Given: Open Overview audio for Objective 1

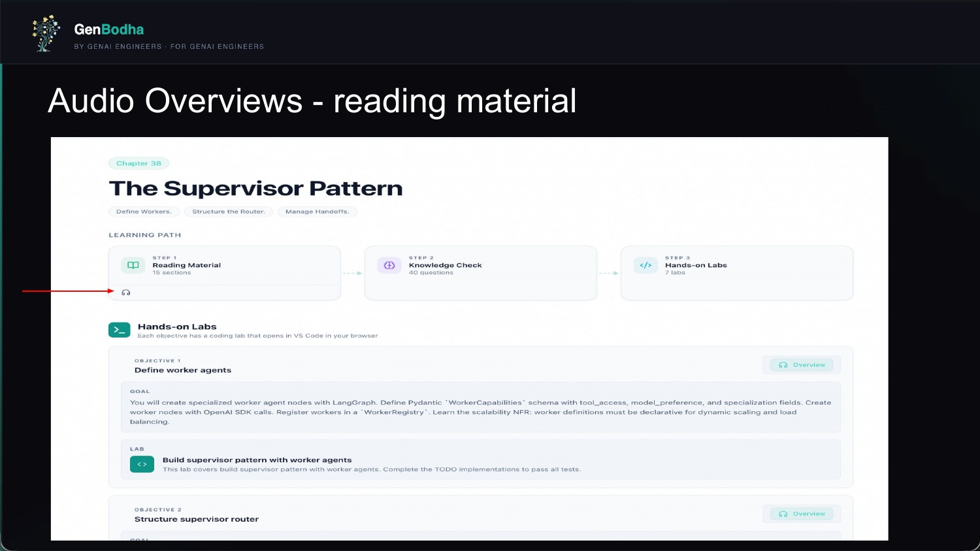Looking at the screenshot, I should pyautogui.click(x=802, y=365).
